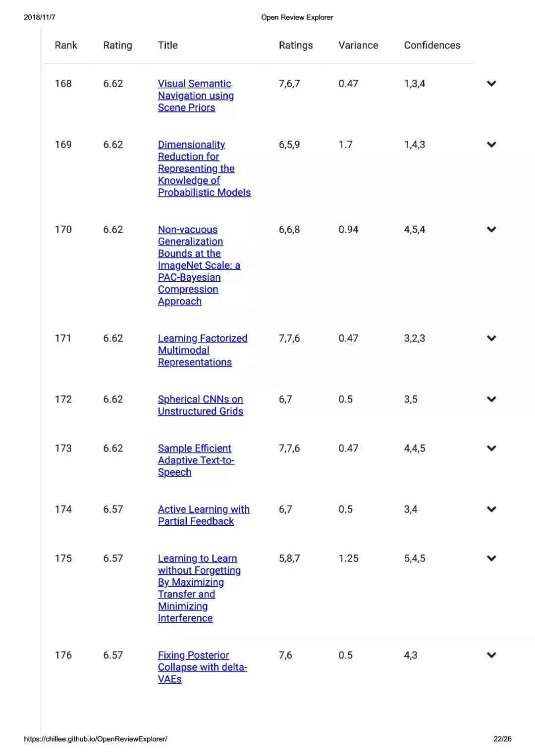Open Fixing Posterior Collapse with delta-VAEs
This screenshot has width=535, height=756.
tap(202, 667)
